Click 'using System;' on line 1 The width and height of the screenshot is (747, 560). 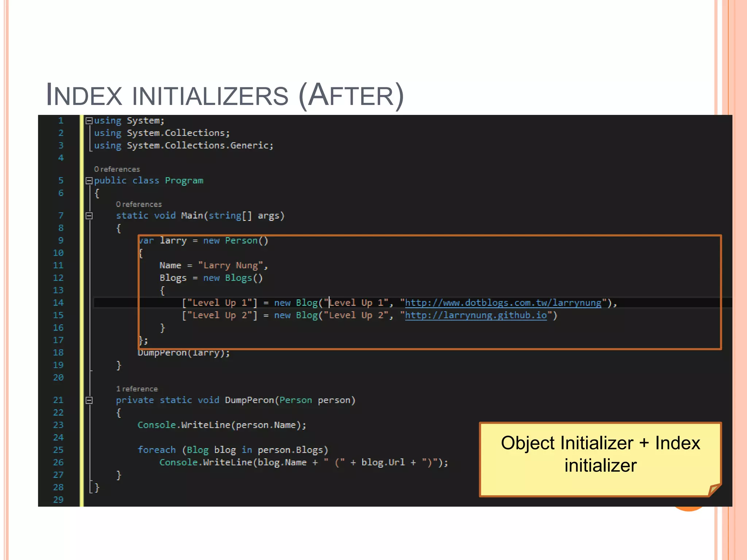(x=129, y=121)
